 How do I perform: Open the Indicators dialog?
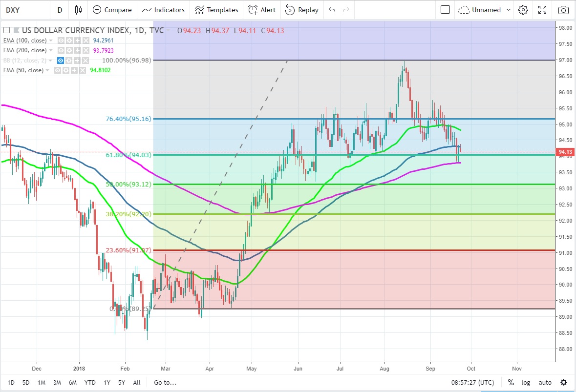point(164,10)
